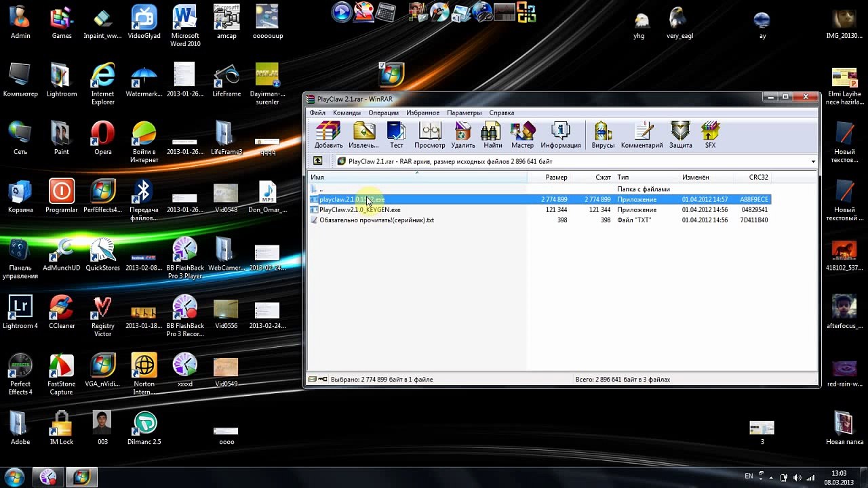The image size is (868, 488).
Task: Run the Вирусы scan tool
Action: pos(603,135)
